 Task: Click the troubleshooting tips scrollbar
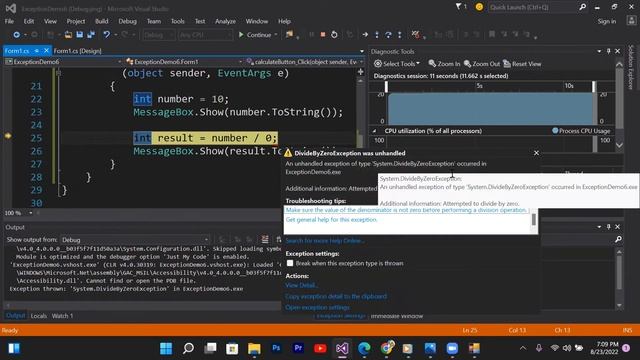[x=533, y=220]
